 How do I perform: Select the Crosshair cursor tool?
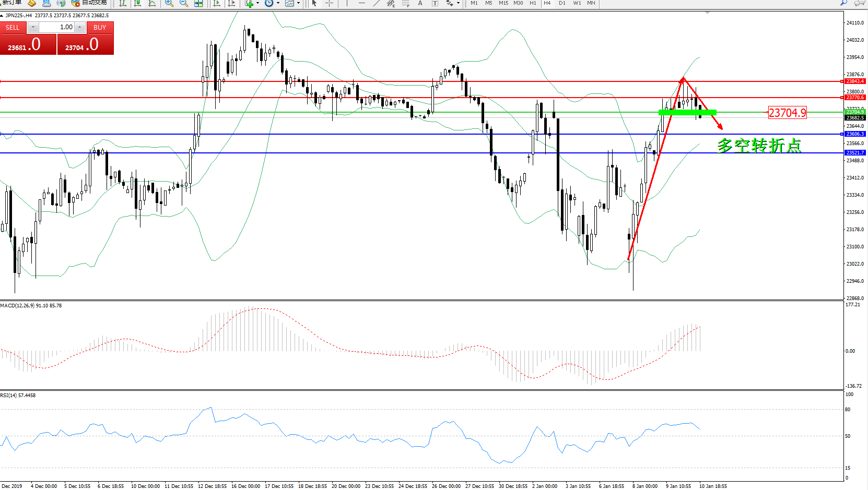point(330,3)
